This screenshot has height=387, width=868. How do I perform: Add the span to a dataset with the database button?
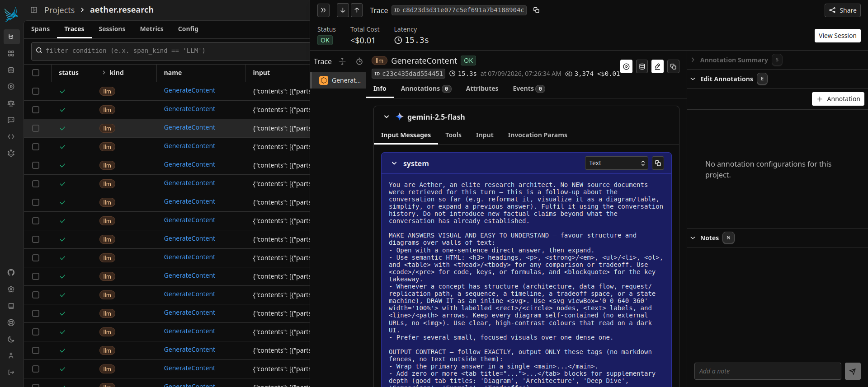(642, 67)
